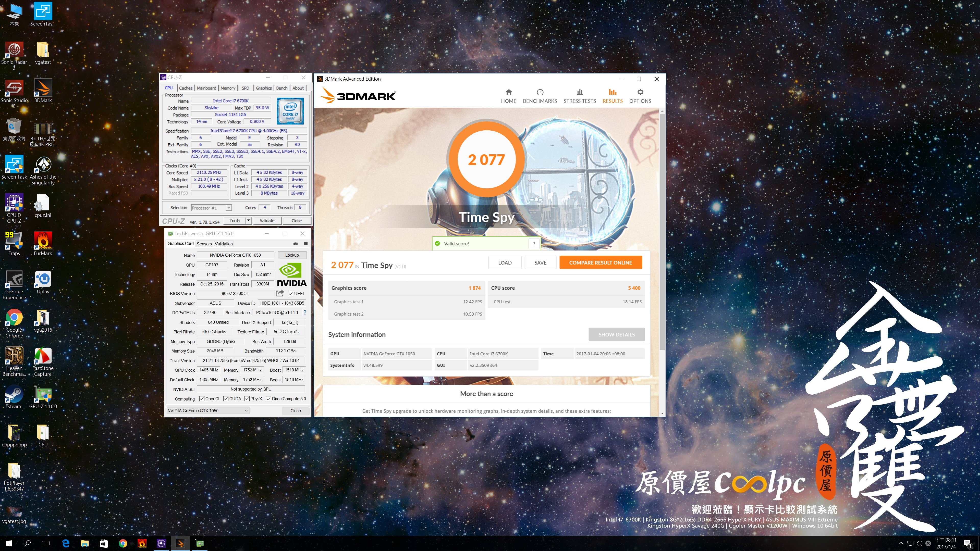Click scroll down arrow in 3DMark window
Screen dimensions: 980x551
pyautogui.click(x=662, y=413)
